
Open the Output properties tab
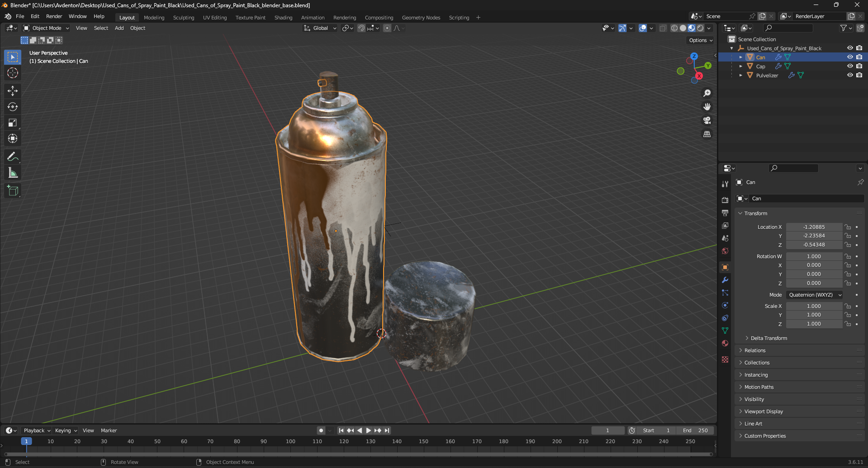pos(725,213)
